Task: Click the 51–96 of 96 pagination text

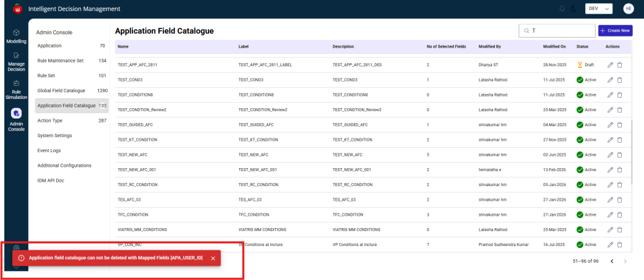Action: [x=585, y=261]
